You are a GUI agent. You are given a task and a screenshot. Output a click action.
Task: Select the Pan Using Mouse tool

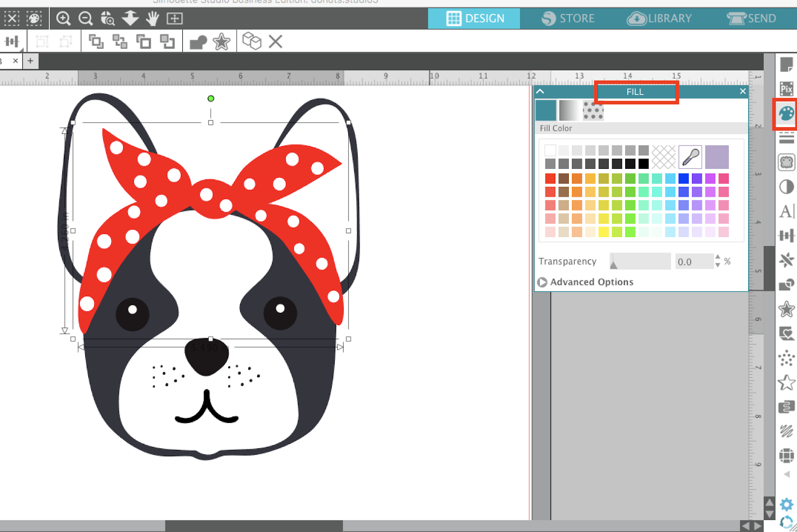[x=153, y=18]
